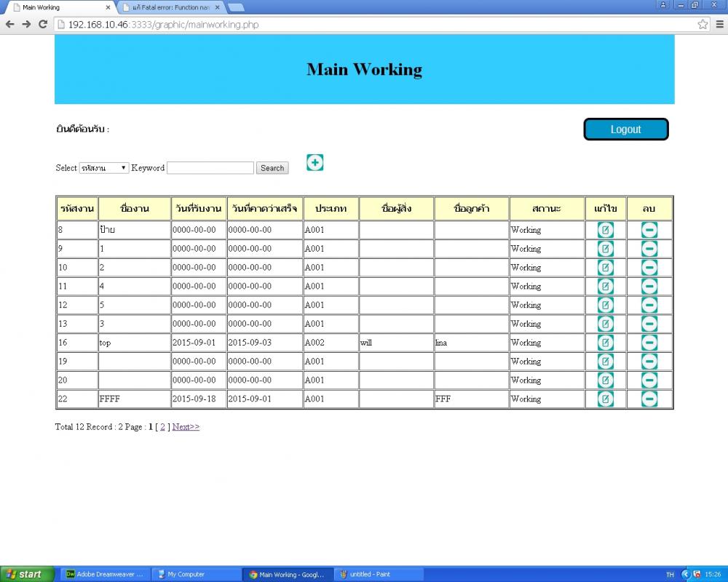Viewport: 728px width, 582px height.
Task: Click the 'Working' status in row 22
Action: pyautogui.click(x=547, y=399)
